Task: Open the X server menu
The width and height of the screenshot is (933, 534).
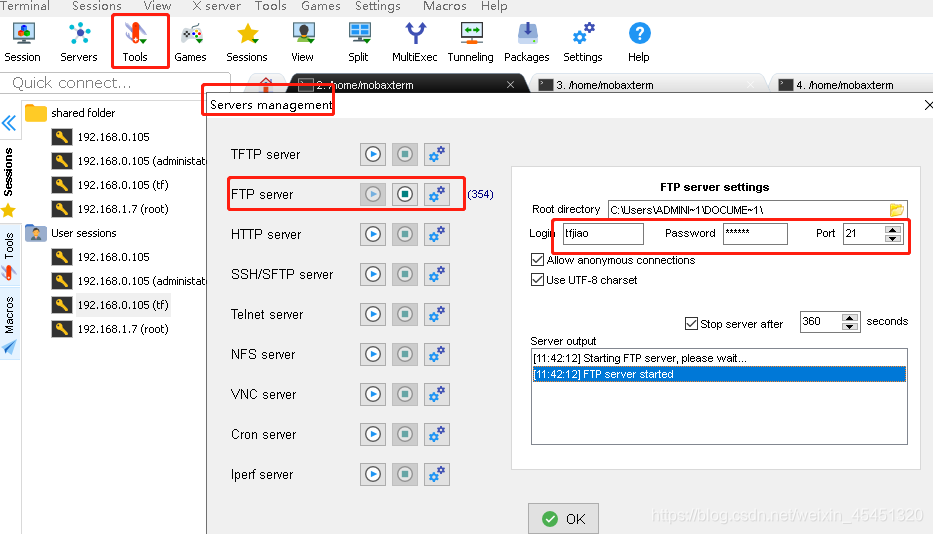Action: [216, 6]
